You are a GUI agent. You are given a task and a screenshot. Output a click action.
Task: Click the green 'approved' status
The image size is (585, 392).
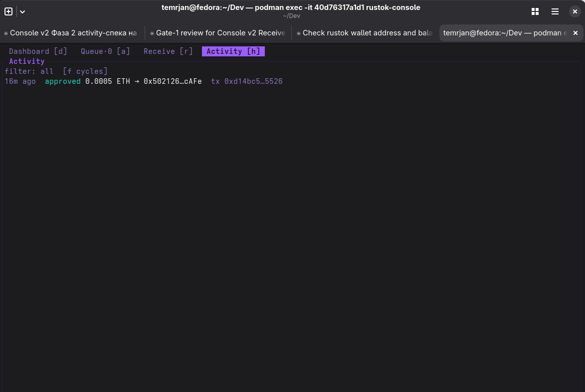click(x=63, y=81)
